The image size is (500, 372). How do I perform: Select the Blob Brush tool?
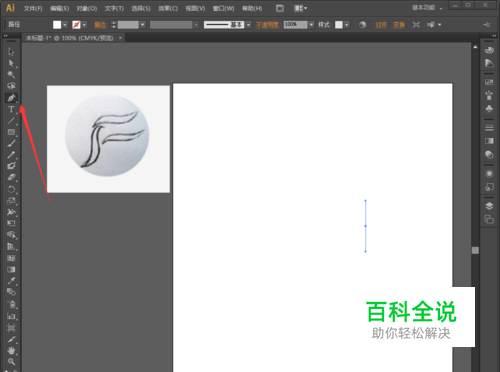coord(11,166)
